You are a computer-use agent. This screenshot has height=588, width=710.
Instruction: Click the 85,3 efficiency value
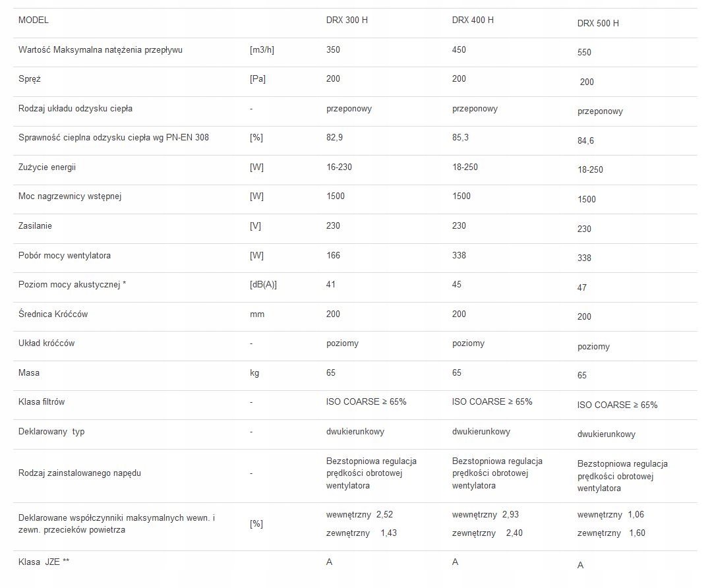click(x=460, y=138)
